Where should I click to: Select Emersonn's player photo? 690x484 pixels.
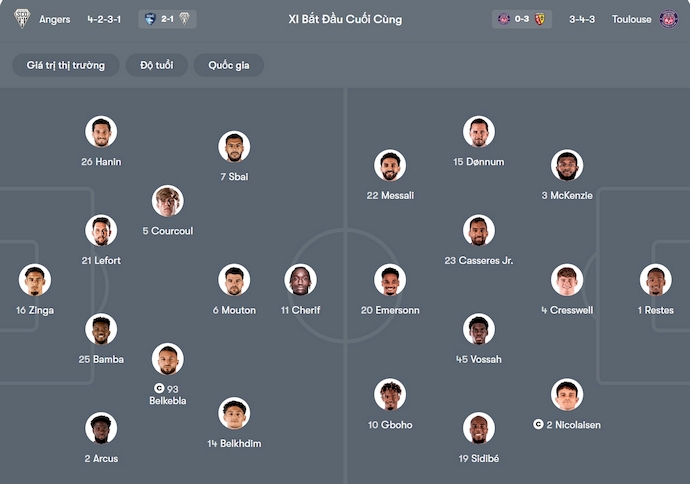point(390,280)
